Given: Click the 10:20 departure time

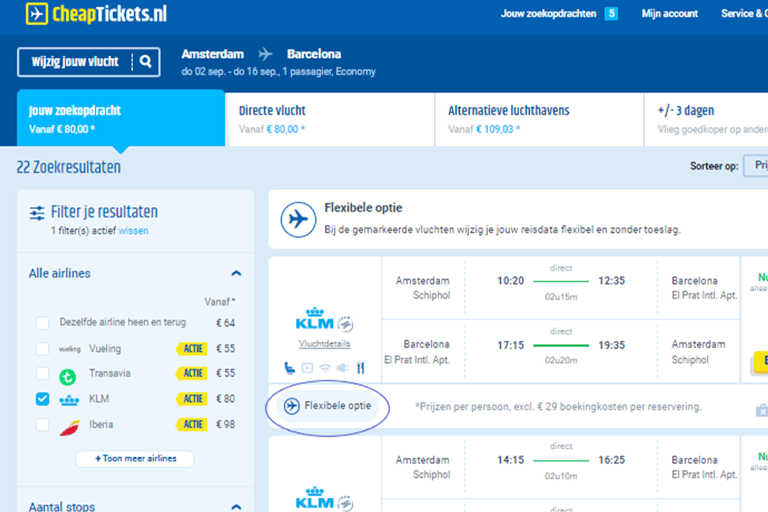Looking at the screenshot, I should 510,281.
